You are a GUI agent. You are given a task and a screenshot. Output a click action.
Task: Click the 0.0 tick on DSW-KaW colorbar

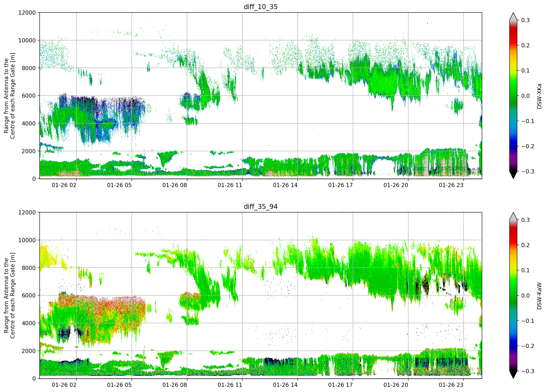[x=526, y=296]
